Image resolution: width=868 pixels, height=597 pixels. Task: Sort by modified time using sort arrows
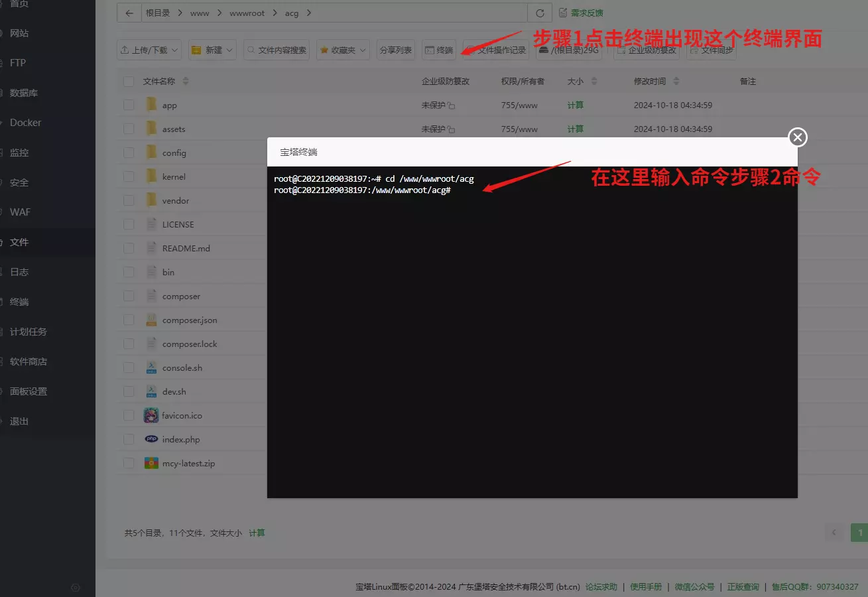[676, 81]
